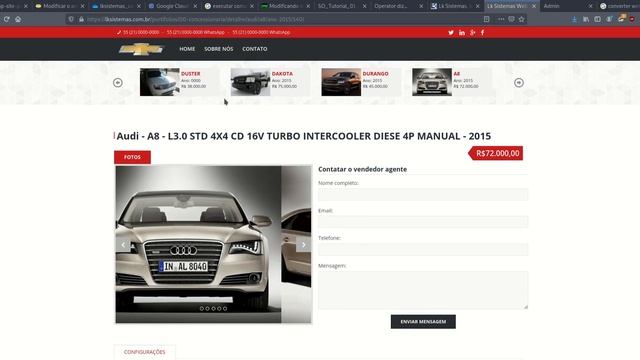Open A8 vehicle link in carousel
This screenshot has height=360, width=640.
[457, 74]
